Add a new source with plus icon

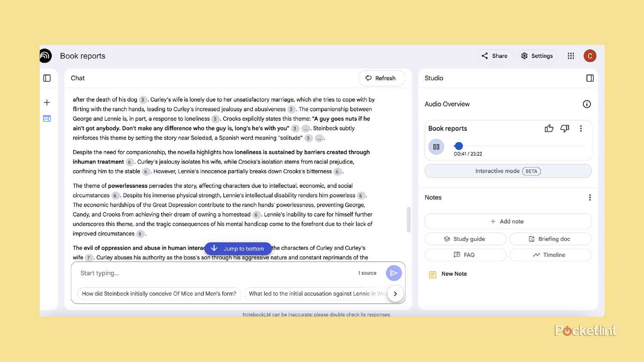47,103
